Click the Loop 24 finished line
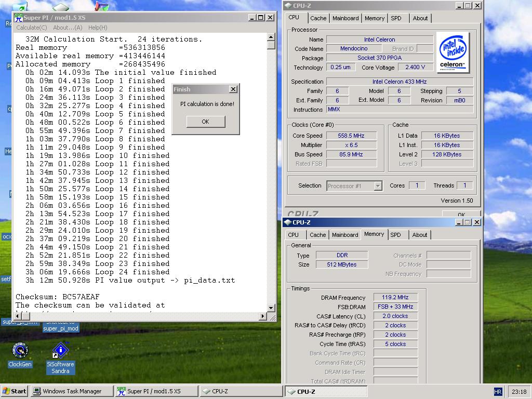Image resolution: width=532 pixels, height=399 pixels. (97, 272)
